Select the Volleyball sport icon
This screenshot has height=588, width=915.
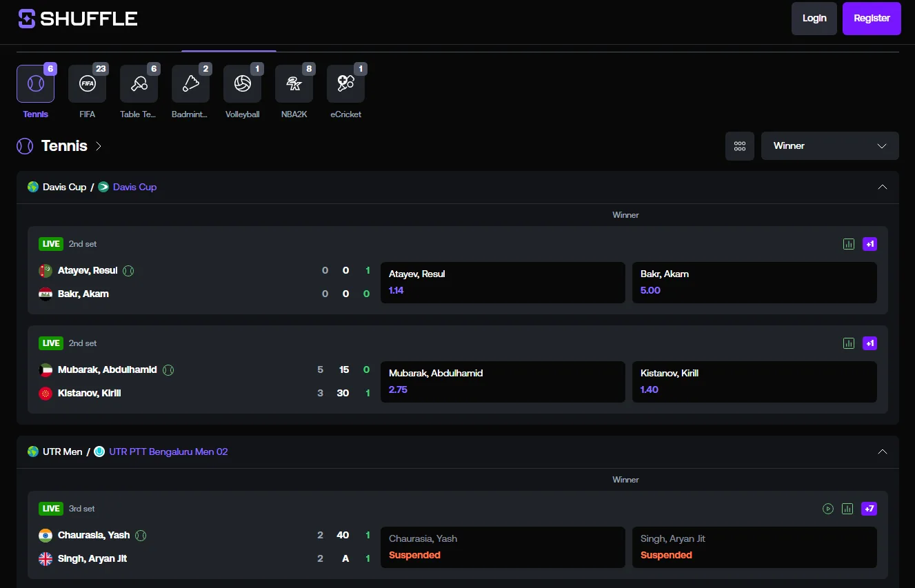pyautogui.click(x=243, y=84)
